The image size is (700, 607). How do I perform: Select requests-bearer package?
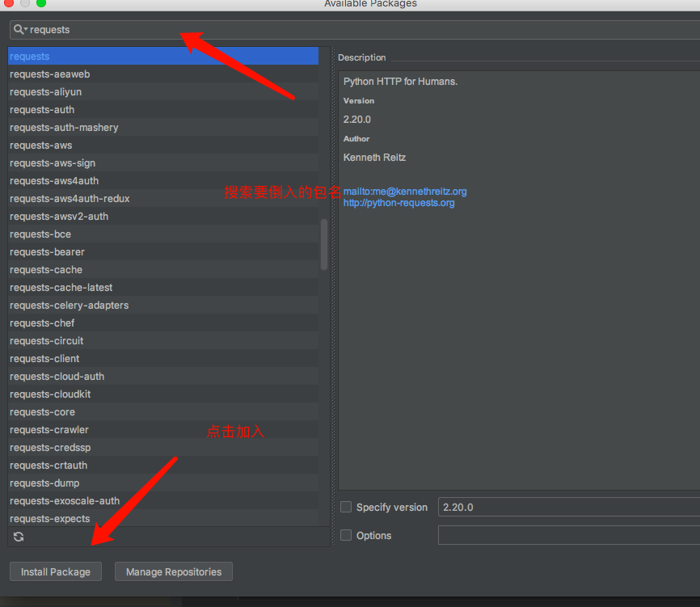click(x=163, y=252)
